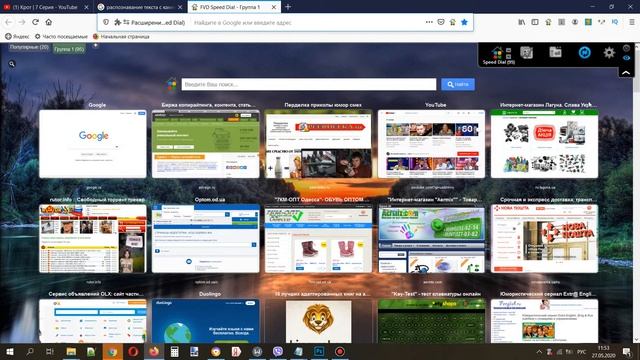Open Интернет-магазин Лагуна dial thumbnail
640x360 pixels.
coord(544,144)
